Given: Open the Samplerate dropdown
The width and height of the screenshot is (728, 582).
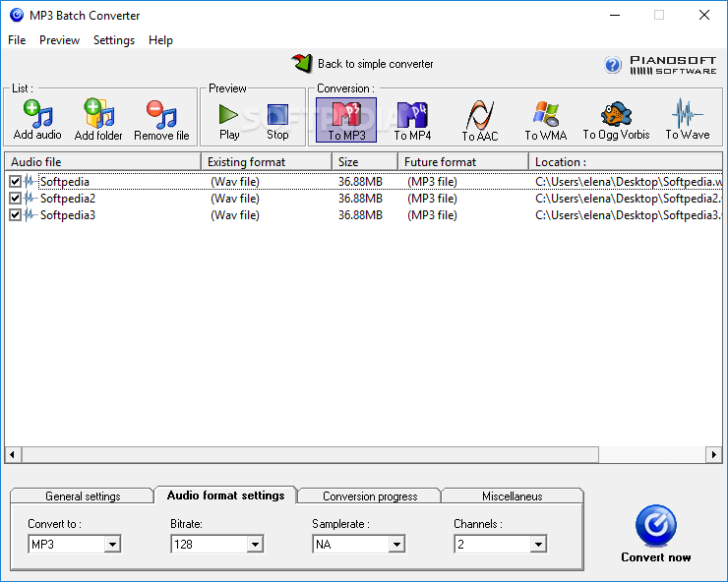Looking at the screenshot, I should coord(397,545).
